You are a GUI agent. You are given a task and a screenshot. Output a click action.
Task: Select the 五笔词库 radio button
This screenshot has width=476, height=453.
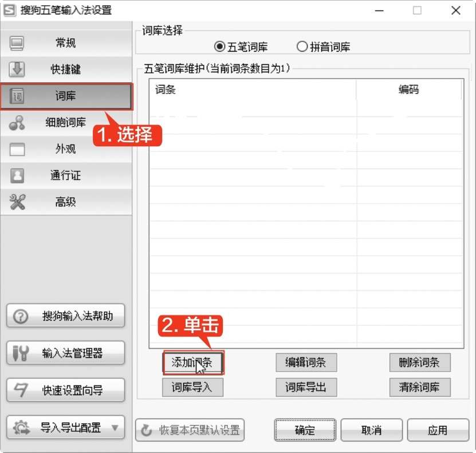point(219,47)
